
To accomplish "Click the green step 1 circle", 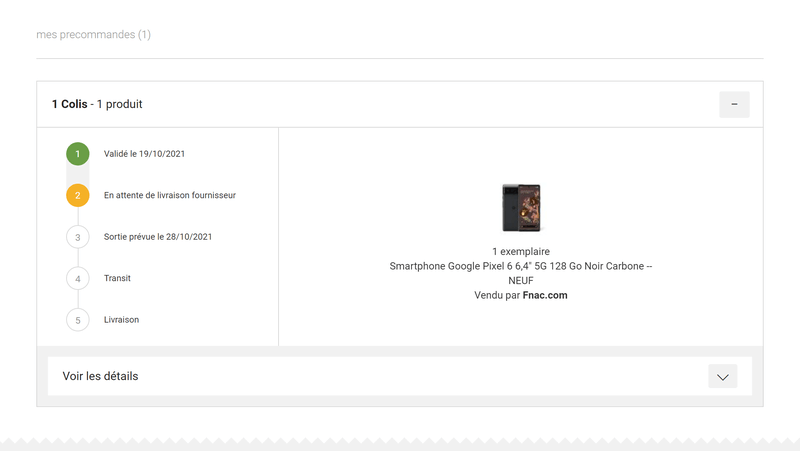I will 78,154.
